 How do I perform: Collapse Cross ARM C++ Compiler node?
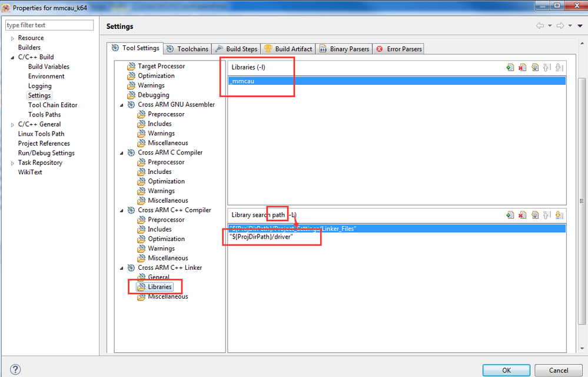[x=121, y=210]
